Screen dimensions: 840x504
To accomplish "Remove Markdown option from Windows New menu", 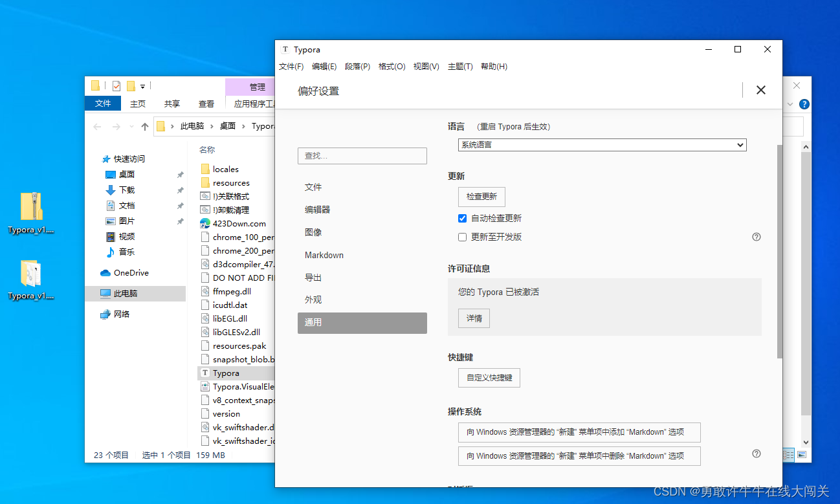I will coord(579,455).
